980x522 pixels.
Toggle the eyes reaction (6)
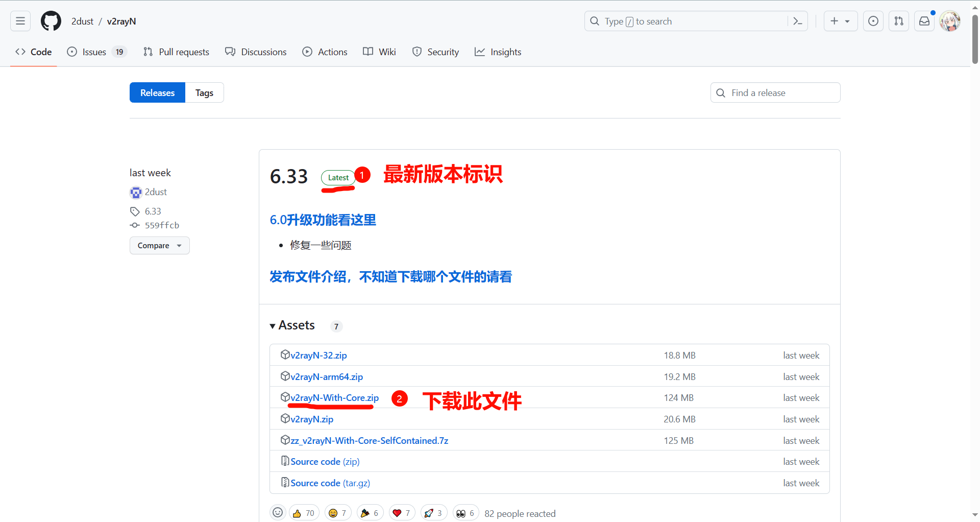(x=465, y=513)
